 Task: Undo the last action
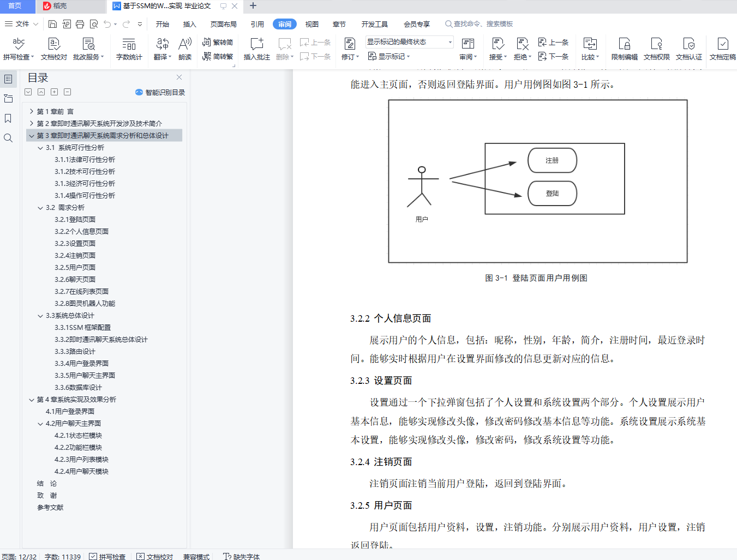point(107,24)
